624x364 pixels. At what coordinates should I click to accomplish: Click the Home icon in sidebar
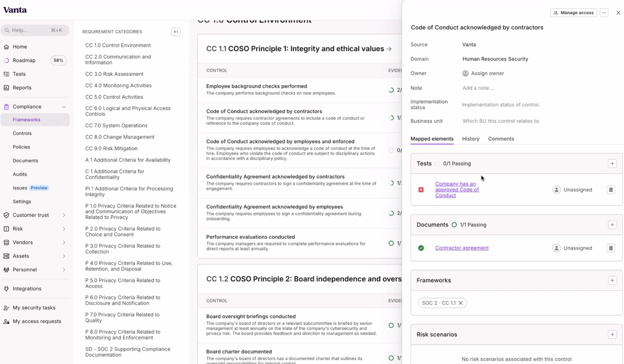(6, 47)
